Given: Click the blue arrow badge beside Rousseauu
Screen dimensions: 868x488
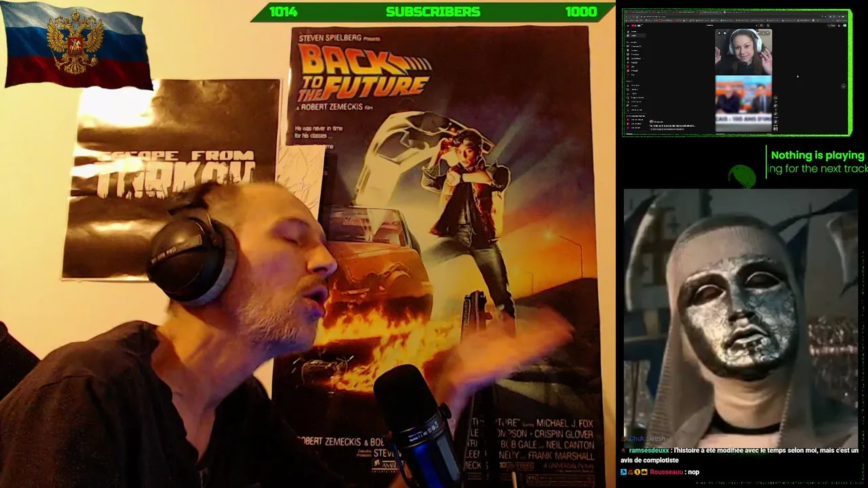Looking at the screenshot, I should 623,472.
